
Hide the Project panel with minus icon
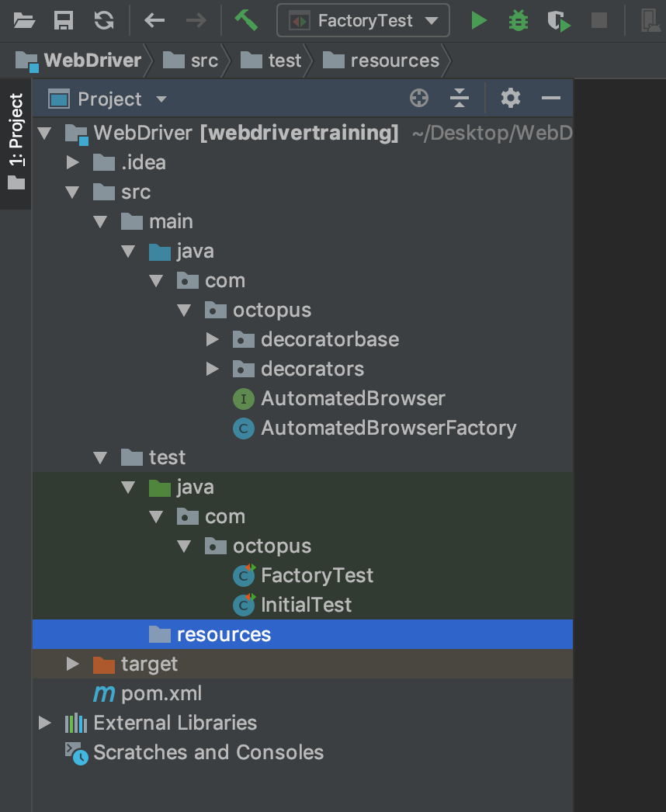pyautogui.click(x=551, y=99)
